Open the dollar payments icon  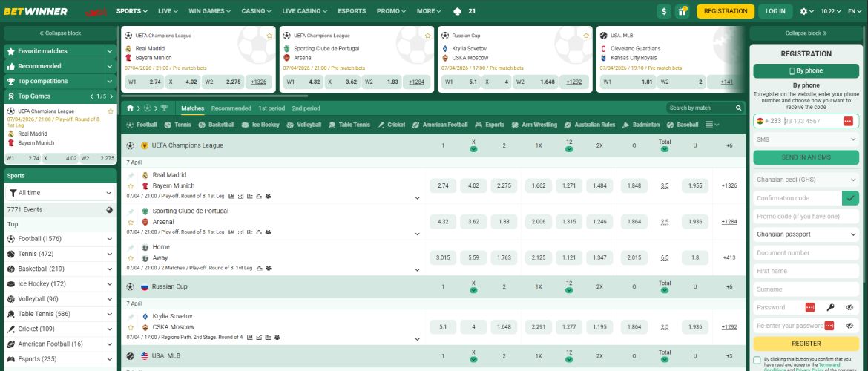point(664,11)
